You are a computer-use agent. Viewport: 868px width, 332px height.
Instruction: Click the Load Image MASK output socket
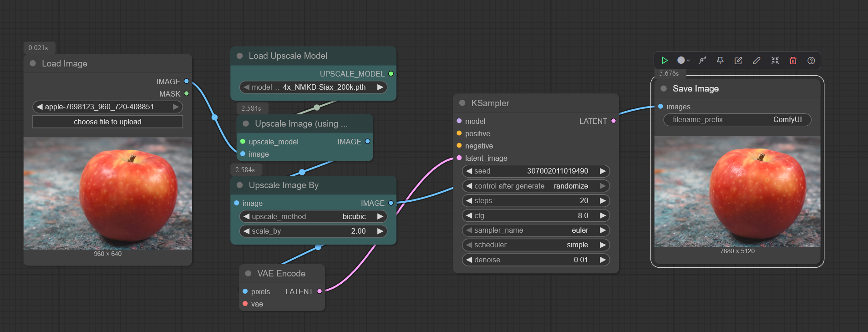point(186,93)
